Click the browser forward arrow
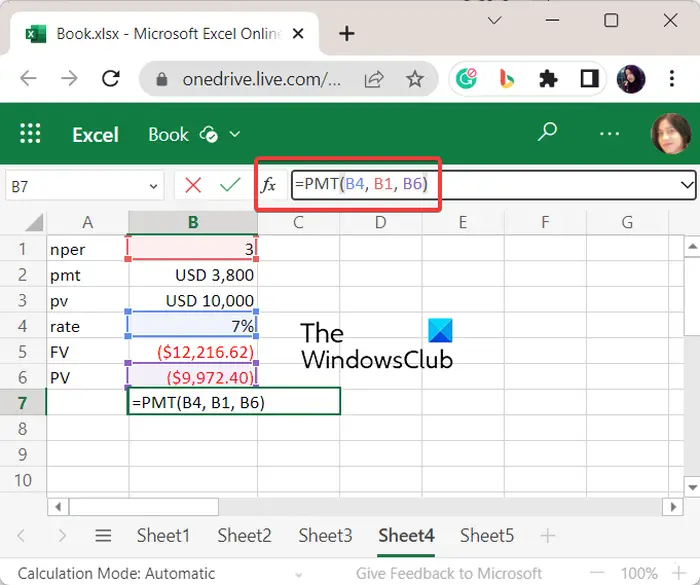The height and width of the screenshot is (585, 700). click(x=69, y=79)
